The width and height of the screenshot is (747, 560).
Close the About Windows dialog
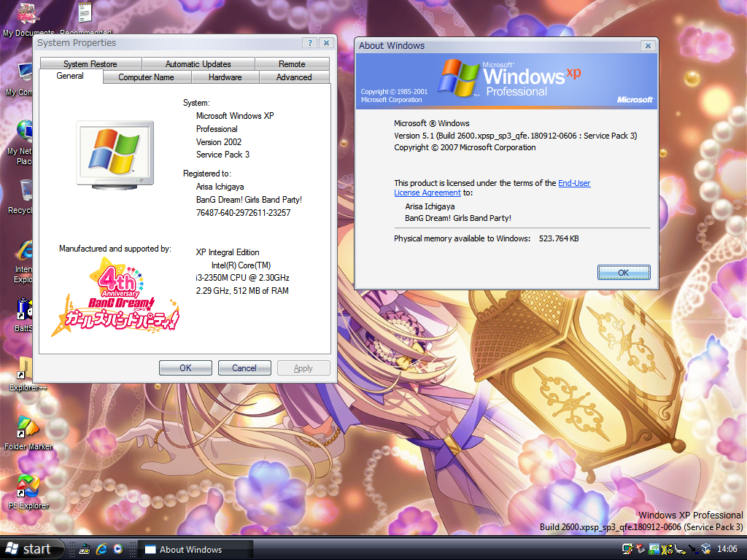pos(648,46)
